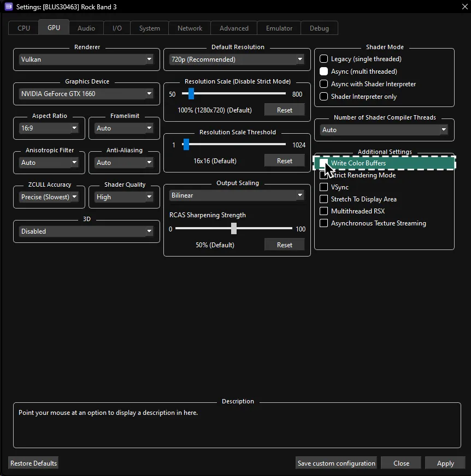The height and width of the screenshot is (476, 471).
Task: Open the Renderer dropdown showing Vulkan
Action: [x=86, y=59]
